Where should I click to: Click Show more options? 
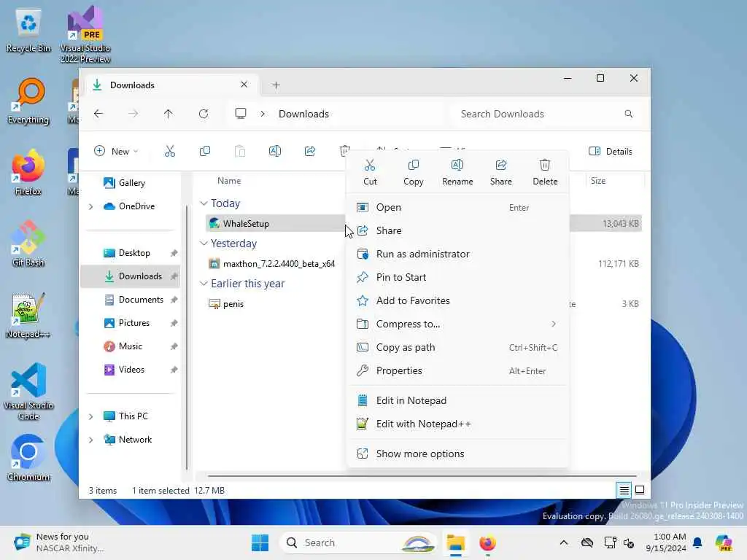pyautogui.click(x=457, y=454)
